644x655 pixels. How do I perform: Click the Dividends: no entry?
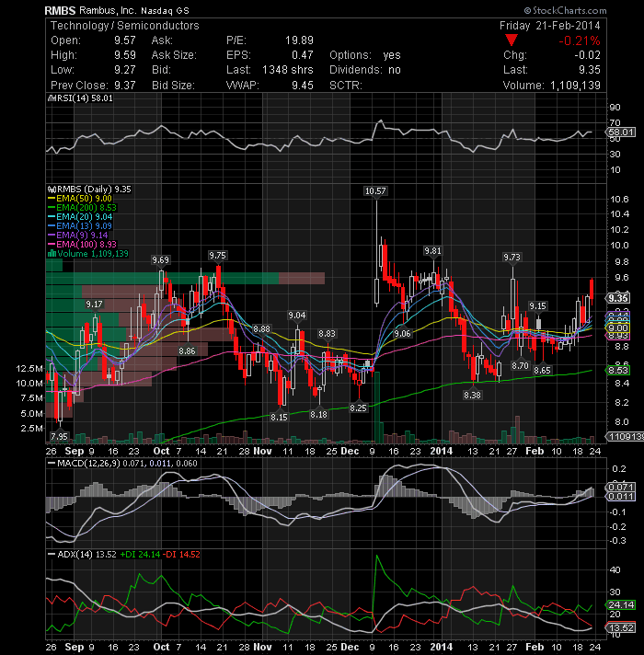[x=365, y=69]
